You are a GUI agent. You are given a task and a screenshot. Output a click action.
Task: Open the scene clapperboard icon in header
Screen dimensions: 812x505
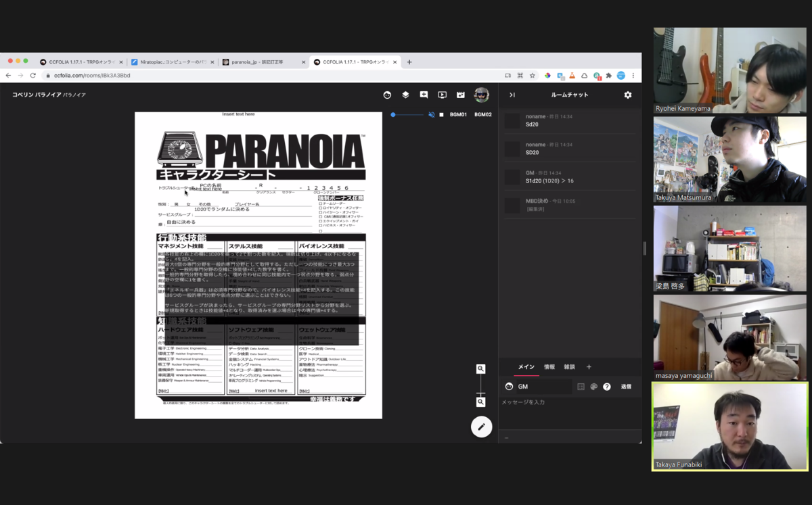click(461, 95)
